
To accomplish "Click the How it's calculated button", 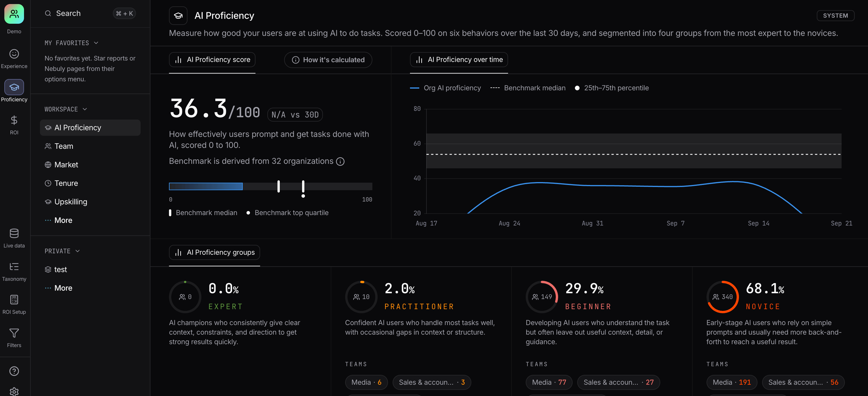I will 328,60.
